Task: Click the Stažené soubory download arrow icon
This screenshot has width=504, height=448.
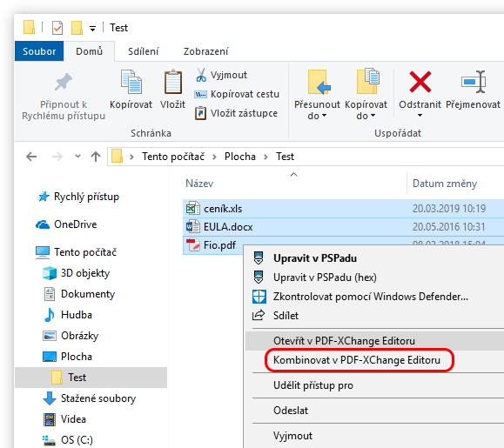Action: coord(49,398)
